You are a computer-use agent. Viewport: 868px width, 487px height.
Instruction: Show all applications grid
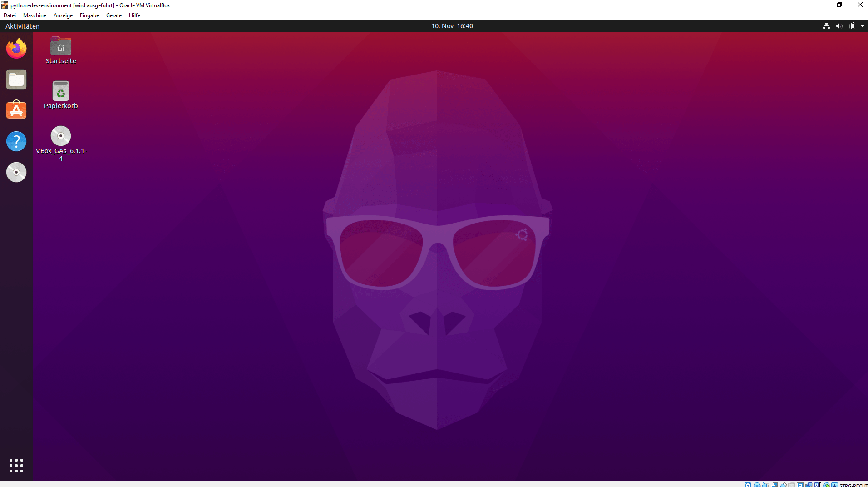click(16, 465)
